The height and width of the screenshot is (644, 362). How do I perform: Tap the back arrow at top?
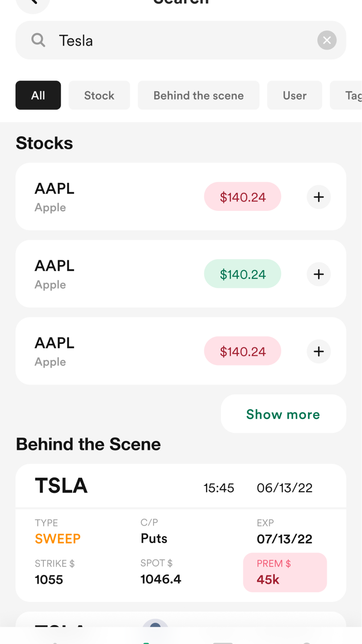[x=33, y=3]
